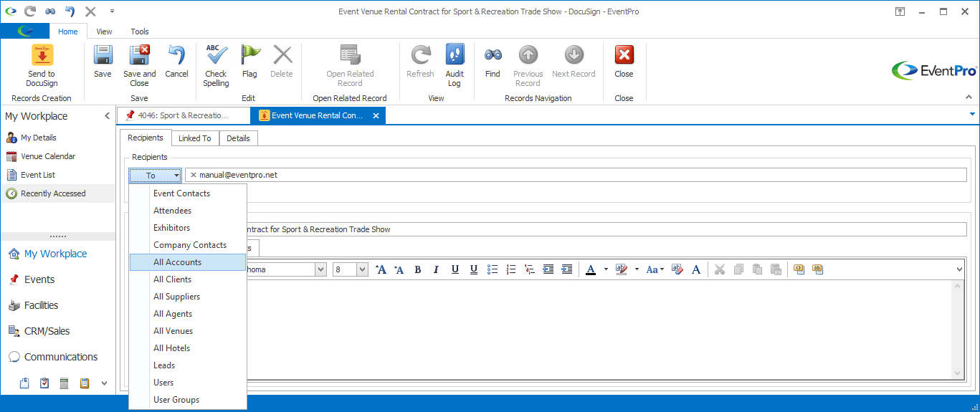This screenshot has width=980, height=412.
Task: Expand more navigation options chevron
Action: [x=104, y=383]
